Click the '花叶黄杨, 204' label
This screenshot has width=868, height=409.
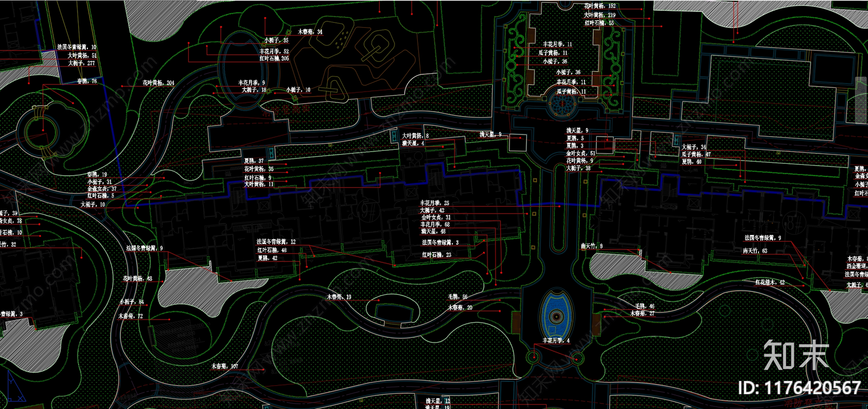pos(158,83)
